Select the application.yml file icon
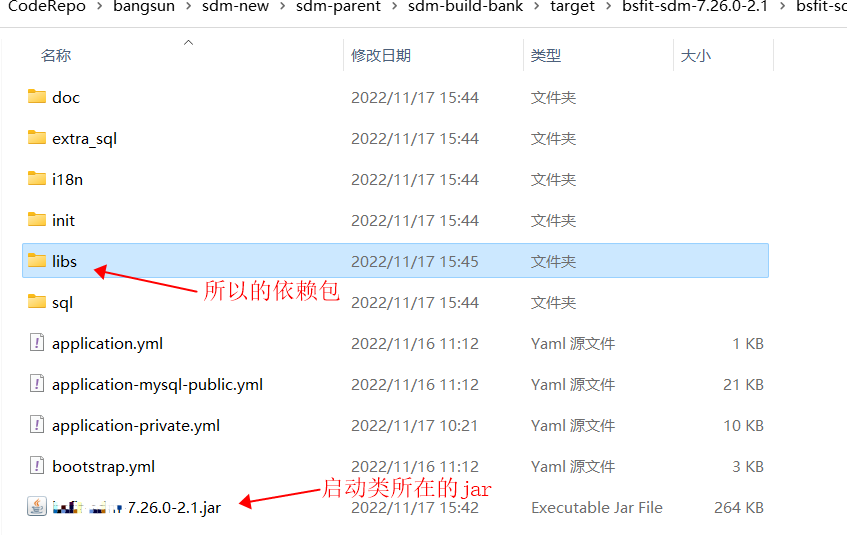This screenshot has height=535, width=847. pyautogui.click(x=37, y=343)
